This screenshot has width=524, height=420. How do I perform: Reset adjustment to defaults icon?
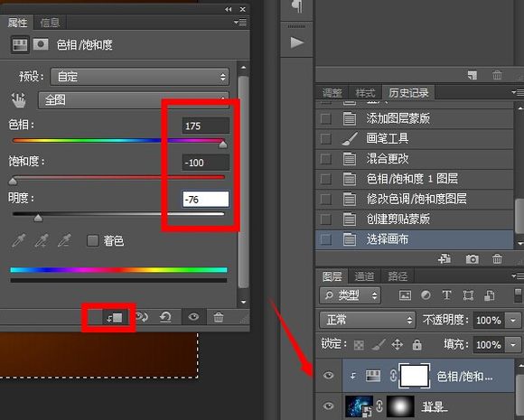point(165,317)
